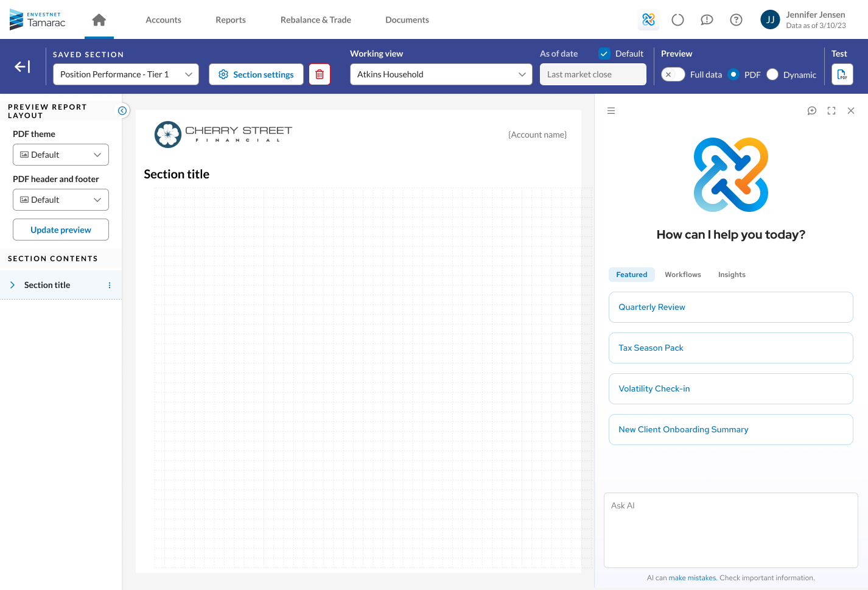Select the Tax Season Pack suggestion
This screenshot has height=590, width=868.
tap(731, 348)
